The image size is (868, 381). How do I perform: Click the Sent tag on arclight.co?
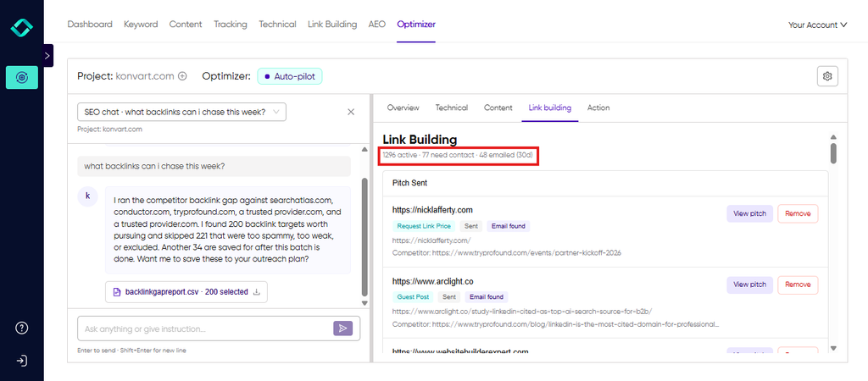pos(449,297)
